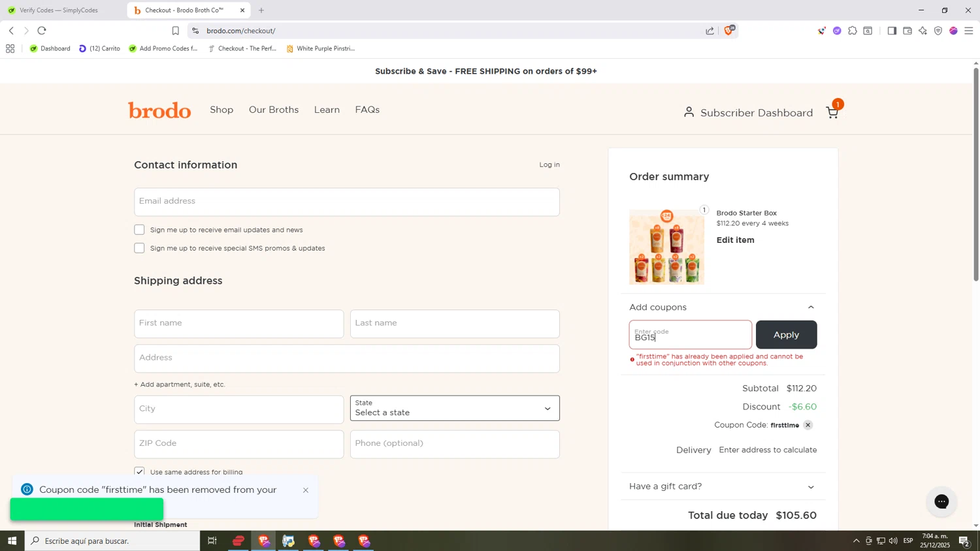Open the chat support bubble
The image size is (980, 551).
pyautogui.click(x=941, y=501)
